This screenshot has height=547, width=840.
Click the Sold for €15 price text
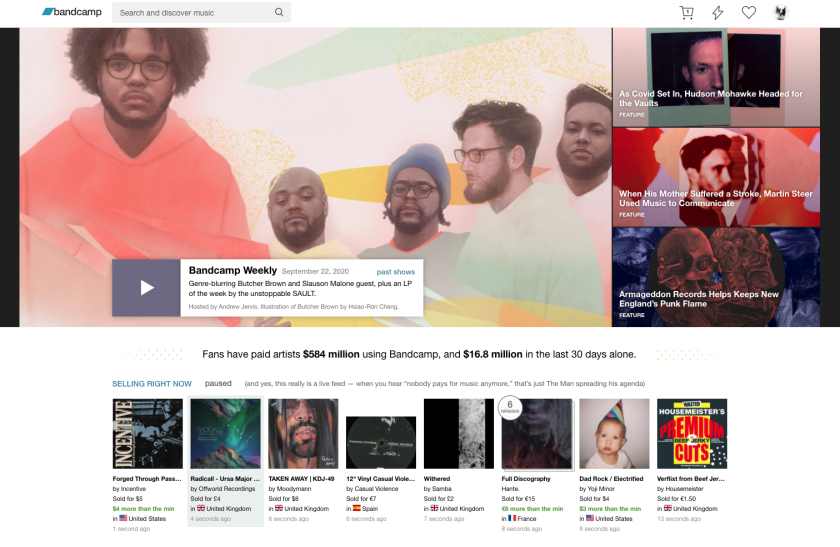(x=518, y=499)
